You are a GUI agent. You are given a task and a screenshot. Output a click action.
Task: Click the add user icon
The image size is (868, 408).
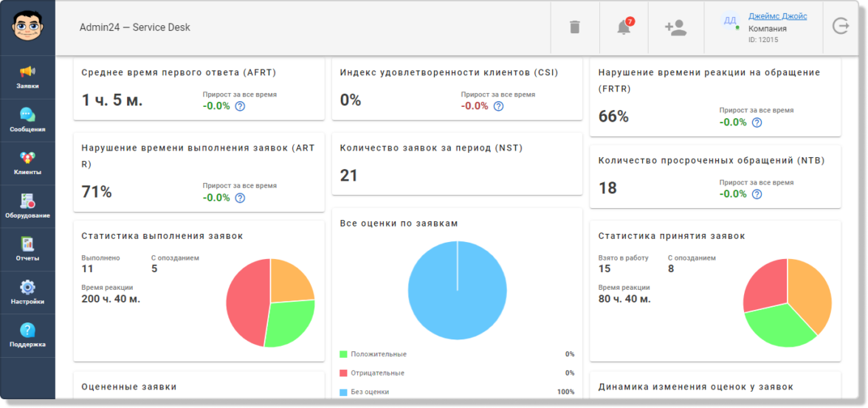tap(675, 28)
